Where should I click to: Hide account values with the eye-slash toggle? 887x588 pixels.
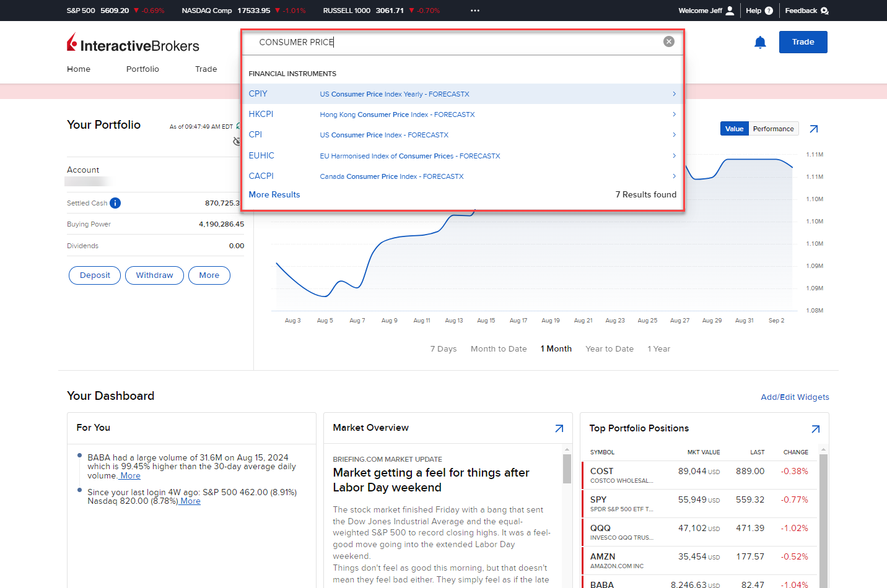click(x=237, y=141)
